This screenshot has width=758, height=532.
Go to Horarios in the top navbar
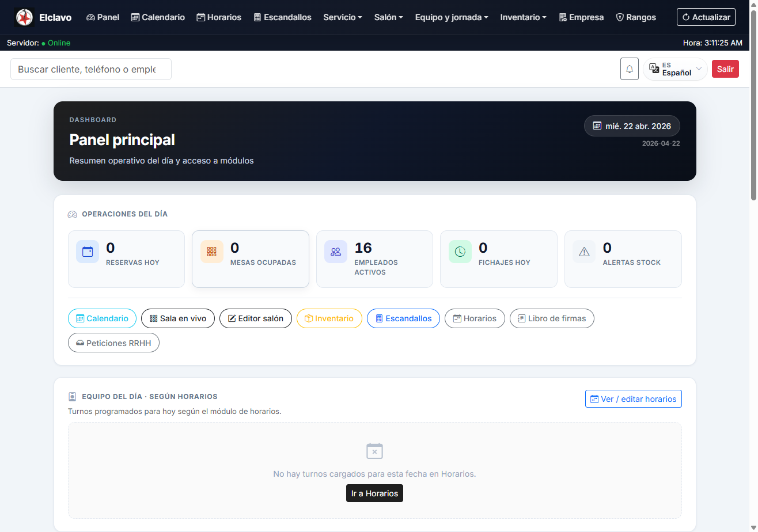[219, 17]
